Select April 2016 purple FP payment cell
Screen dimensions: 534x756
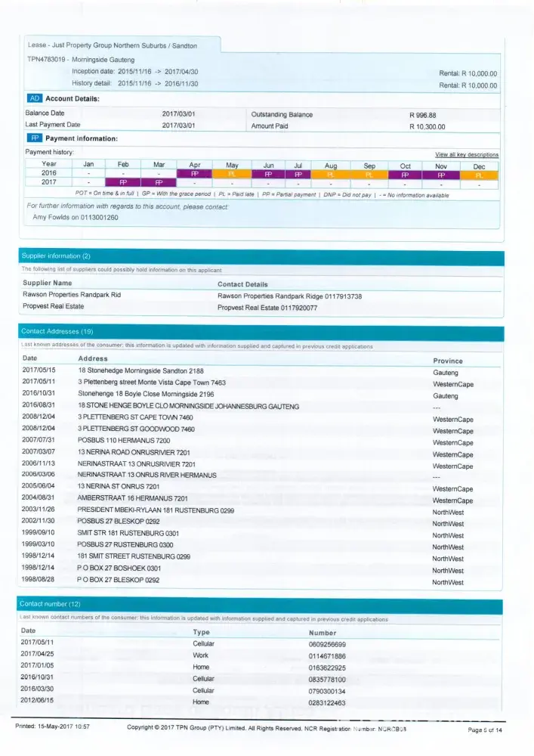click(x=194, y=174)
